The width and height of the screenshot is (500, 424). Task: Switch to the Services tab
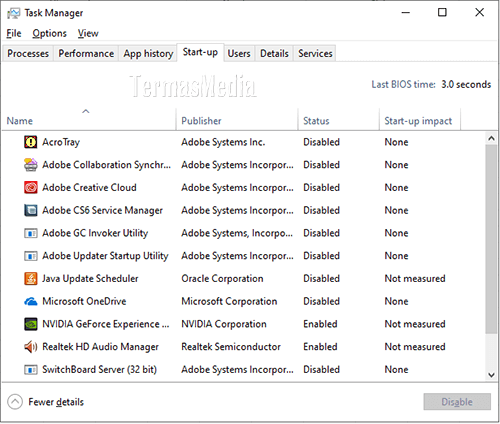click(315, 53)
